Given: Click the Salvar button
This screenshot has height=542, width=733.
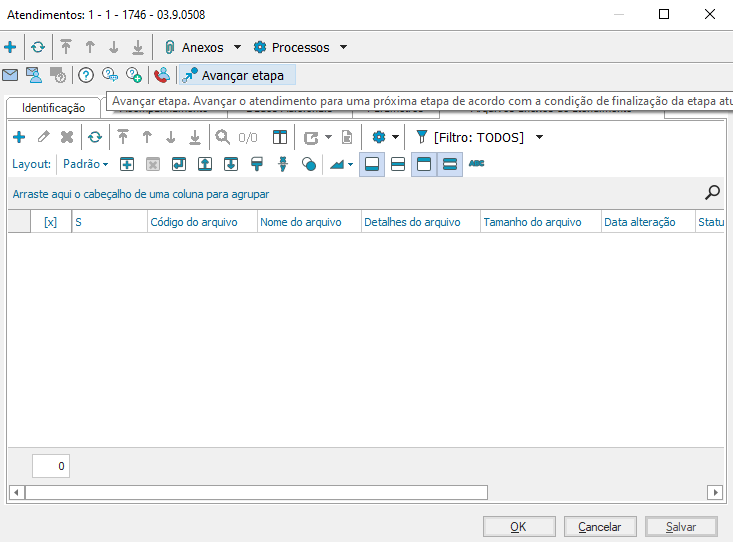Looking at the screenshot, I should (681, 527).
